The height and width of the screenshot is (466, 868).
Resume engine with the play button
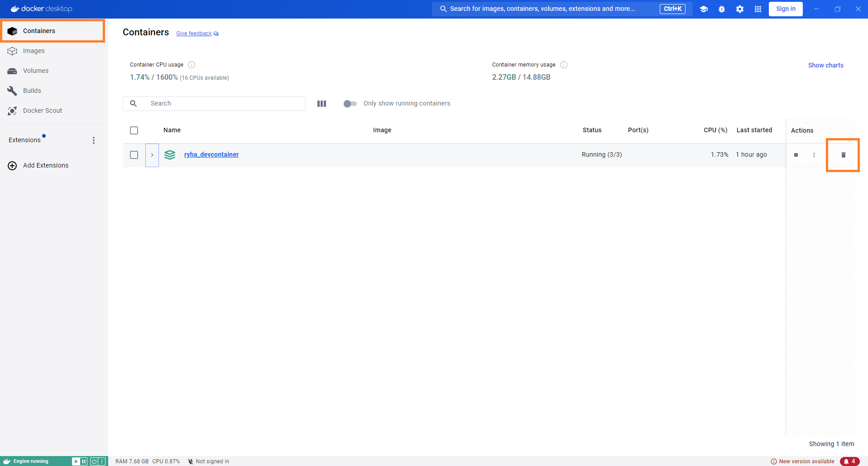click(76, 461)
